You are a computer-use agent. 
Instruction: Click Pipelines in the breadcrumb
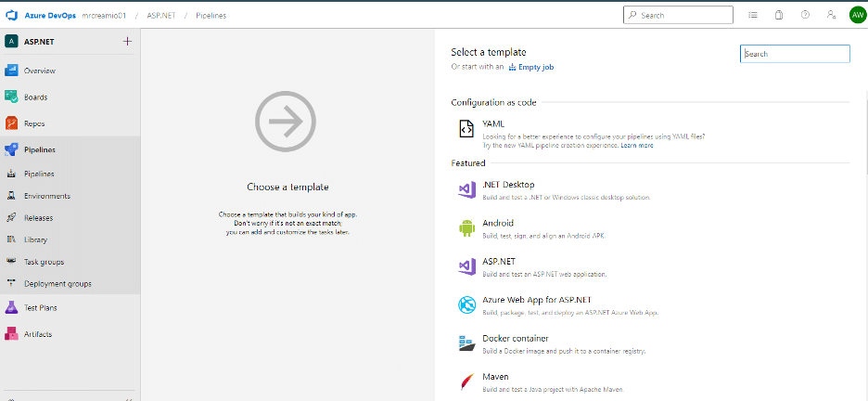(211, 16)
